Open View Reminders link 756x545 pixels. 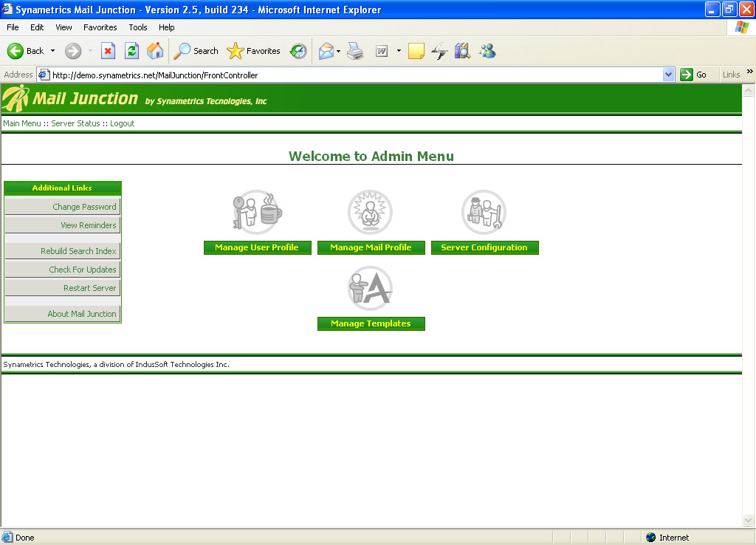tap(63, 225)
